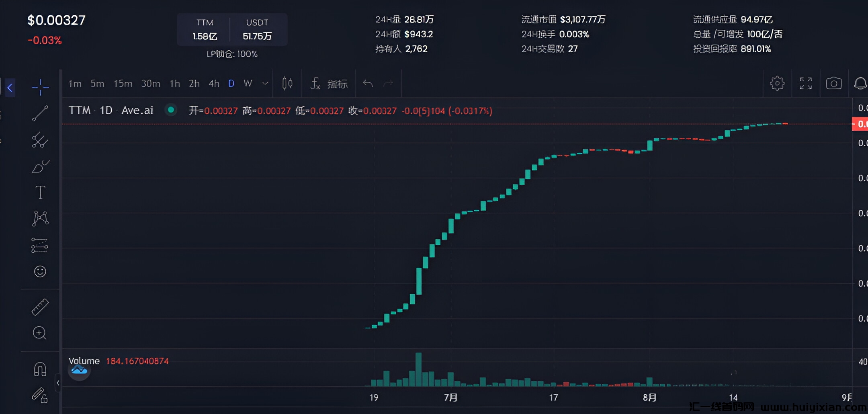Select the ruler measure tool

pyautogui.click(x=40, y=307)
